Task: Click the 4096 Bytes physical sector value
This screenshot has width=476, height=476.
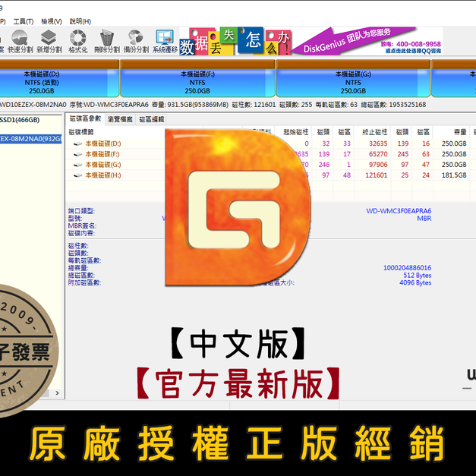Action: pyautogui.click(x=415, y=282)
